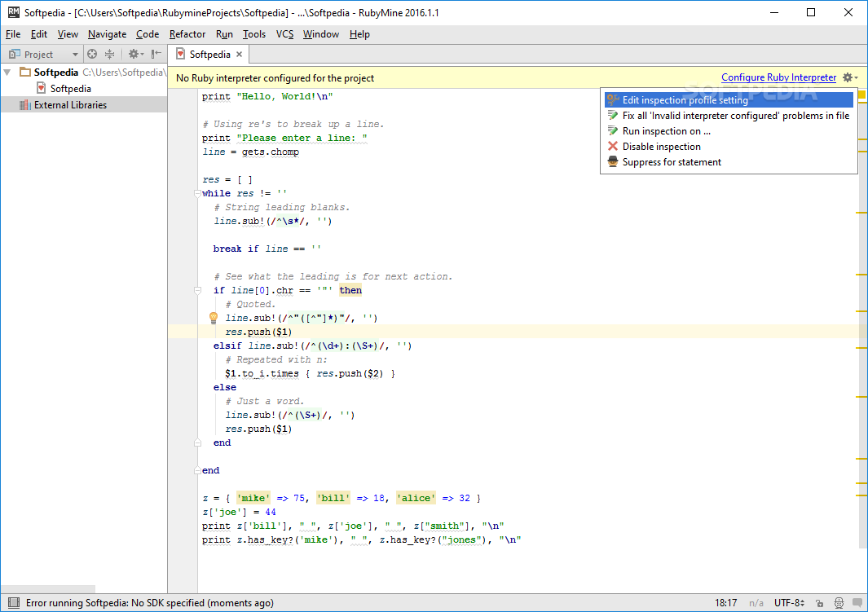
Task: Click fold marker at inner end
Action: [x=197, y=442]
